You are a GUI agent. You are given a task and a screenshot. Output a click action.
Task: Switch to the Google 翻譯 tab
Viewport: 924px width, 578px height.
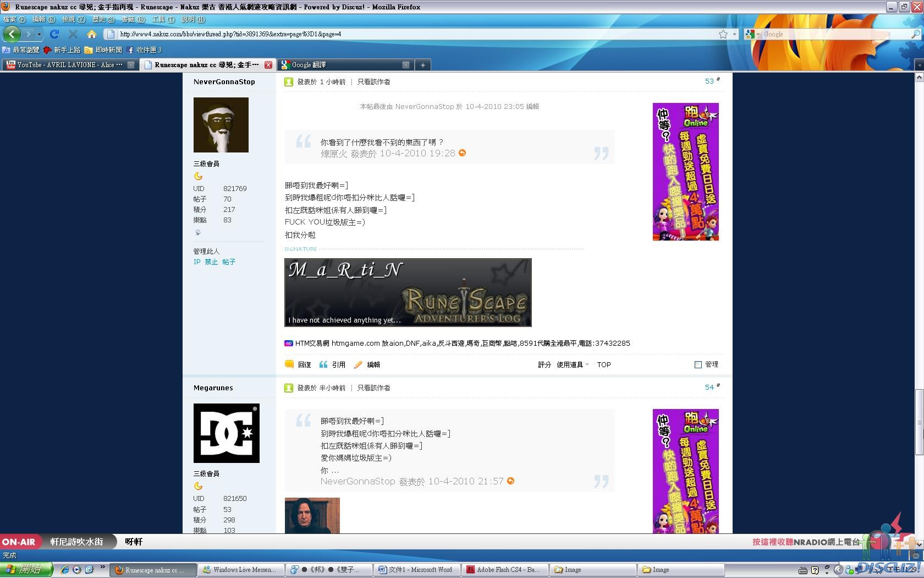341,65
